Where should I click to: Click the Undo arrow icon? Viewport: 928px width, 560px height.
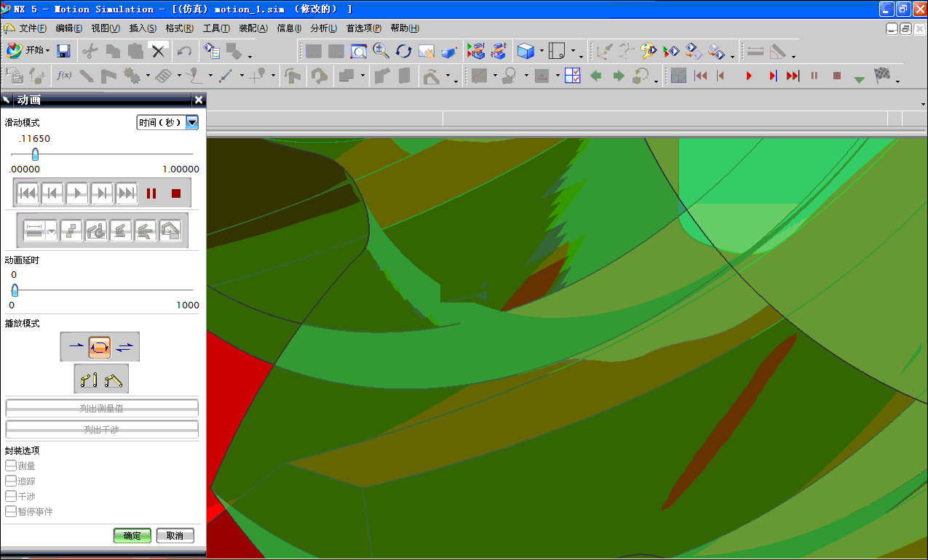pyautogui.click(x=185, y=51)
